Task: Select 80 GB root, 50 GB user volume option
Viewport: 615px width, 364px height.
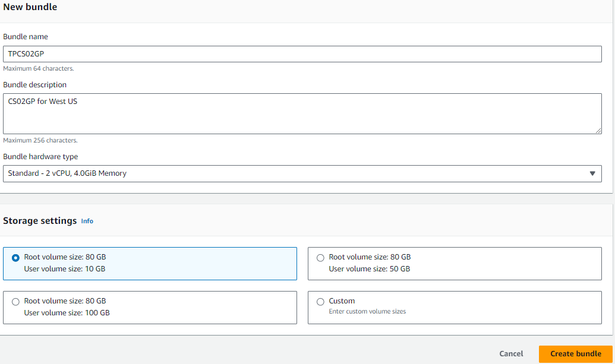Action: click(455, 263)
